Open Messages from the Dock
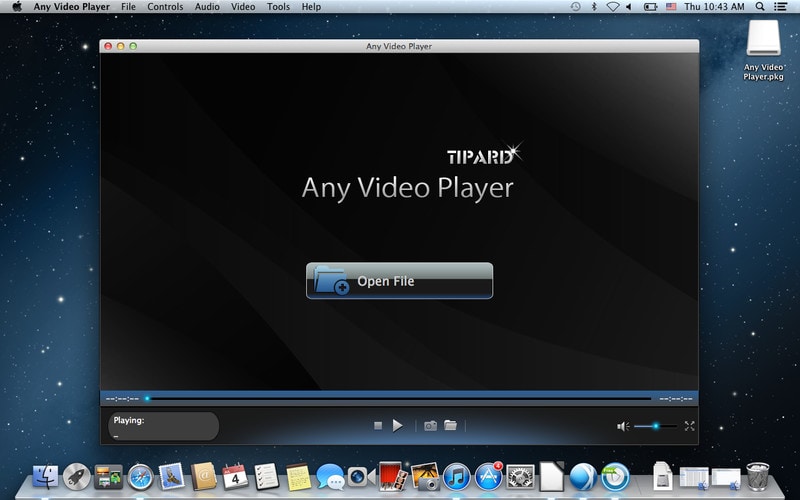The image size is (800, 500). (330, 477)
